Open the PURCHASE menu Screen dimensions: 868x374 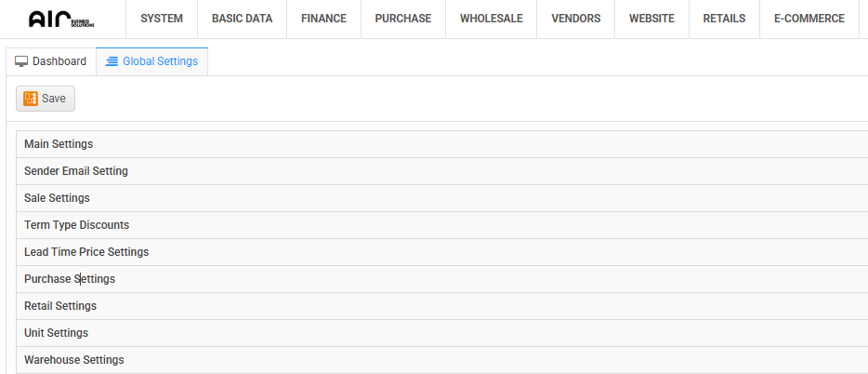[x=402, y=19]
